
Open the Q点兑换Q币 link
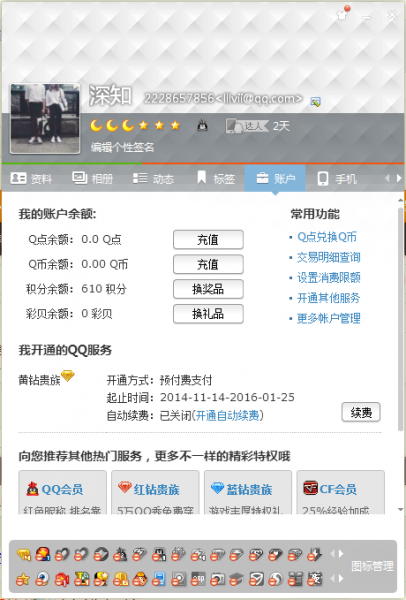coord(327,237)
